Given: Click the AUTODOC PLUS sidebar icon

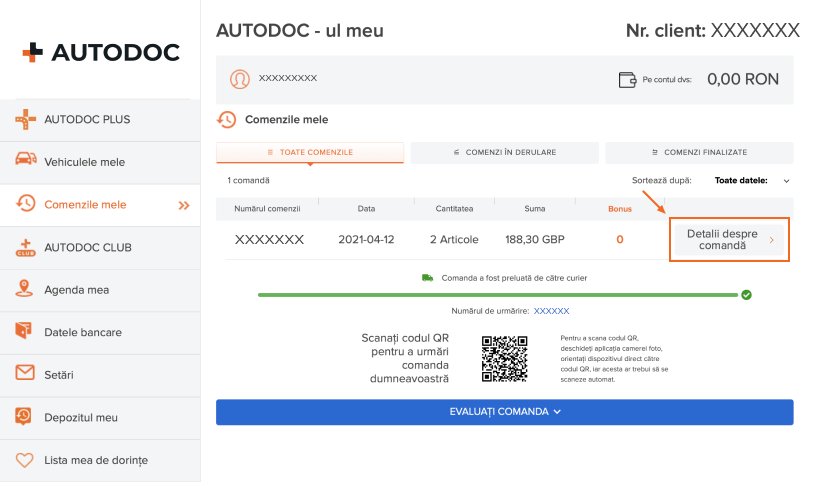Looking at the screenshot, I should (x=25, y=120).
